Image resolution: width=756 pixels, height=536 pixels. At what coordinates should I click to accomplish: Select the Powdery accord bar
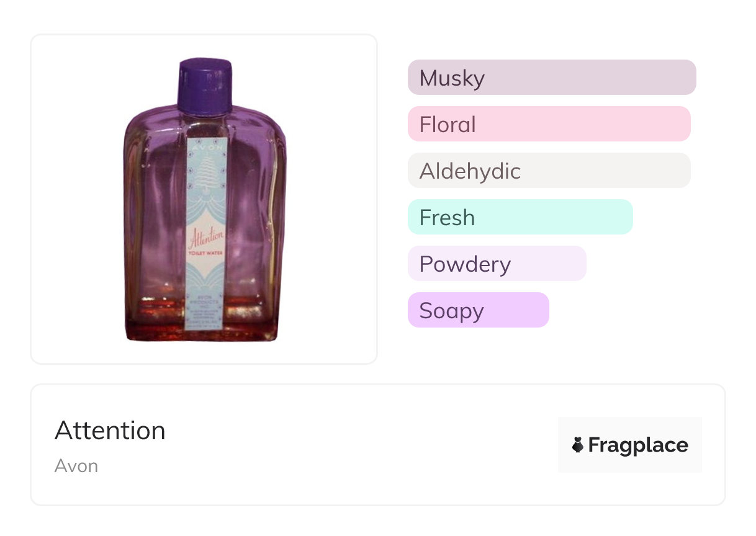[497, 264]
